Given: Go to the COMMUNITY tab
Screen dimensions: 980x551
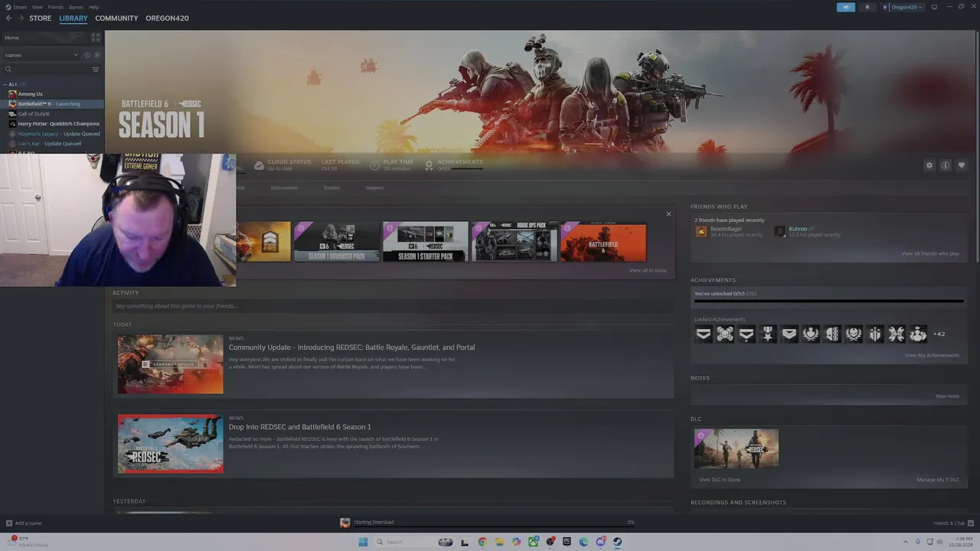Looking at the screenshot, I should pos(116,18).
